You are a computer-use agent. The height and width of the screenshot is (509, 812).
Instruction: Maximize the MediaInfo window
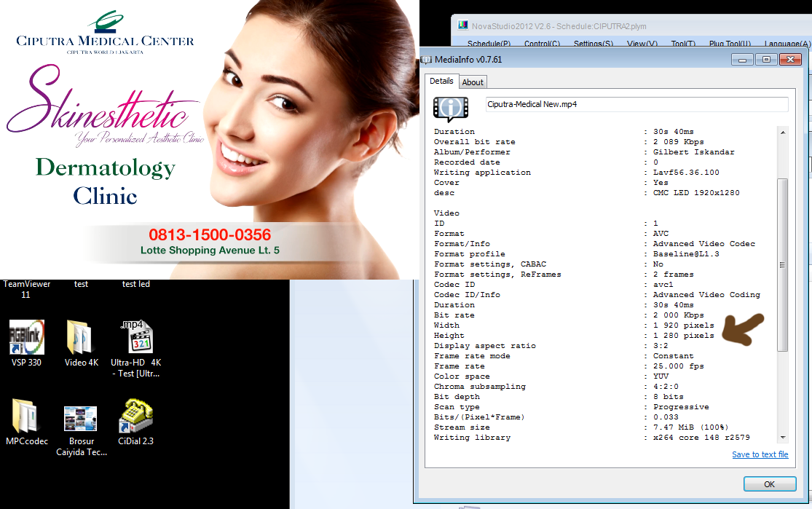pyautogui.click(x=765, y=59)
